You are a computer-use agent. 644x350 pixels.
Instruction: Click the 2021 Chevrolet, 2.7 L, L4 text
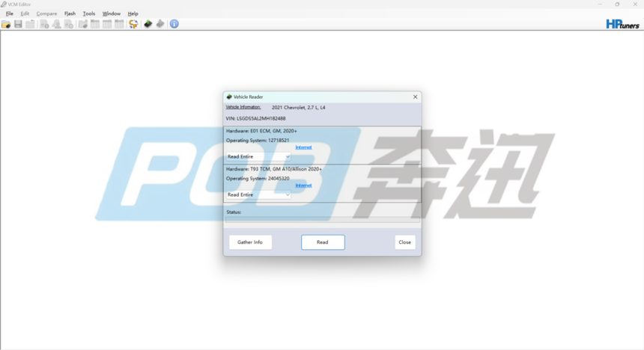pos(299,108)
